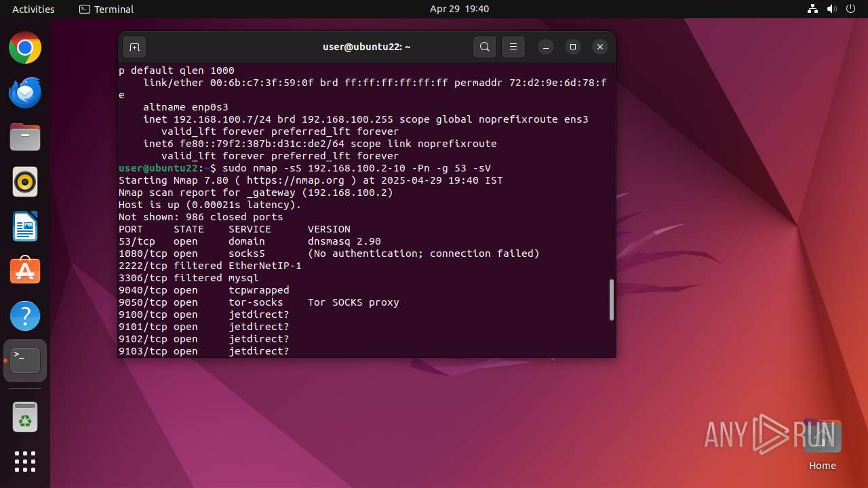This screenshot has width=868, height=488.
Task: Maximize the Terminal window
Action: (573, 47)
